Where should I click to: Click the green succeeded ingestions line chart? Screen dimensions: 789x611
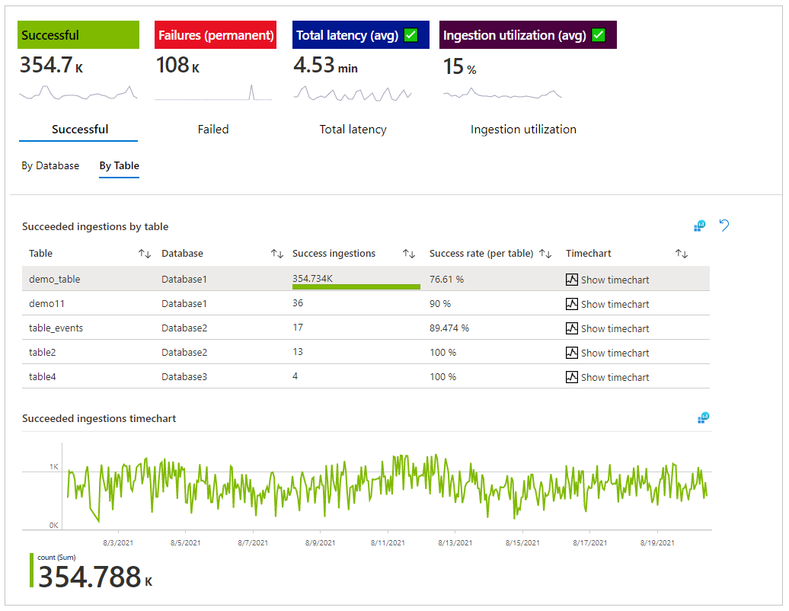[x=387, y=487]
